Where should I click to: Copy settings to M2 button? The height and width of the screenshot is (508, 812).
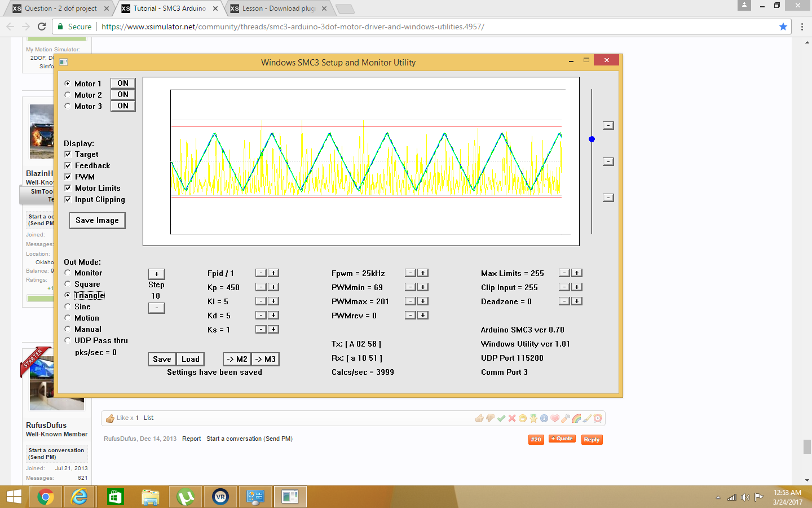[237, 360]
